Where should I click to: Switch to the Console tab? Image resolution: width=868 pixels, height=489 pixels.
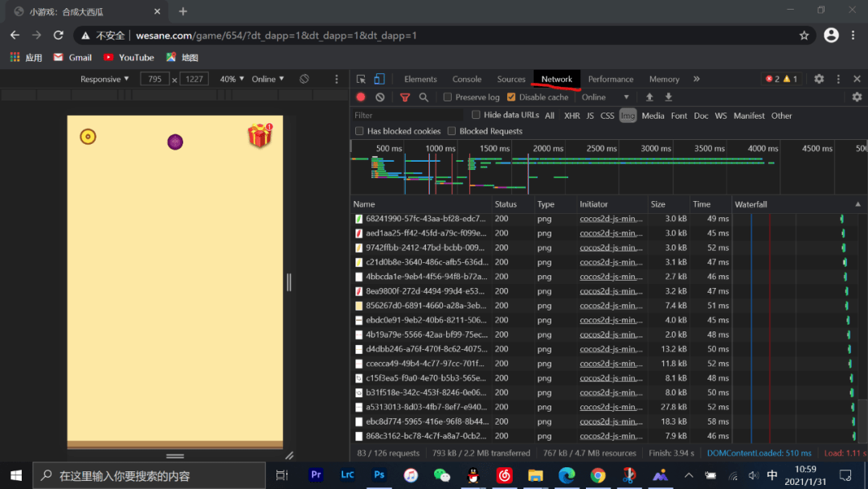(467, 79)
